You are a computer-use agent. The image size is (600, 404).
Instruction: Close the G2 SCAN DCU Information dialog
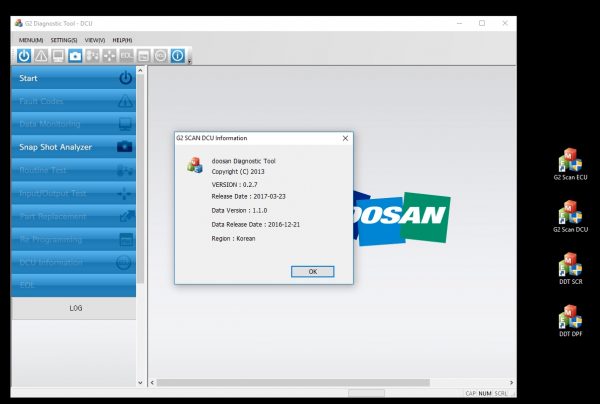(345, 138)
